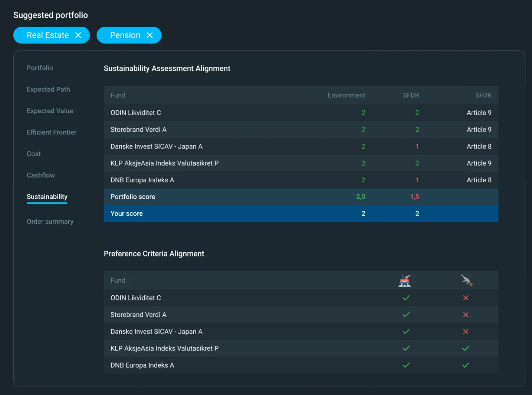Show the Expected Value section

(50, 111)
